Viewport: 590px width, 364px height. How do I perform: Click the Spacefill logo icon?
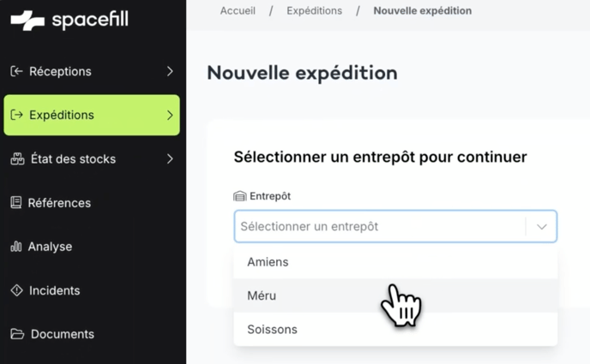pyautogui.click(x=27, y=20)
